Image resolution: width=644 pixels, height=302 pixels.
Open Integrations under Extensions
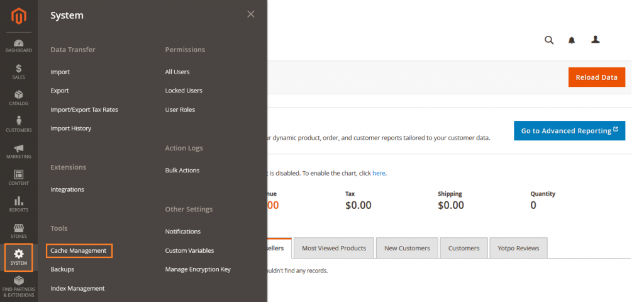point(67,189)
